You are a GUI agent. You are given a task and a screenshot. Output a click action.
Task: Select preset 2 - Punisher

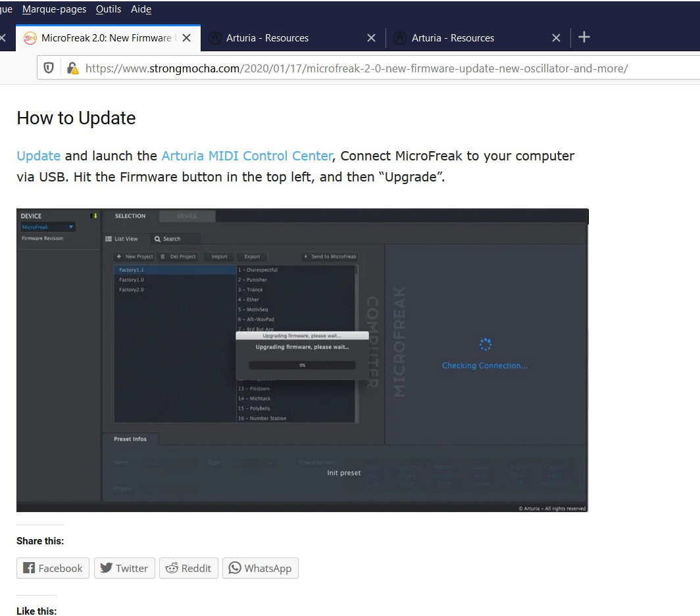tap(295, 279)
